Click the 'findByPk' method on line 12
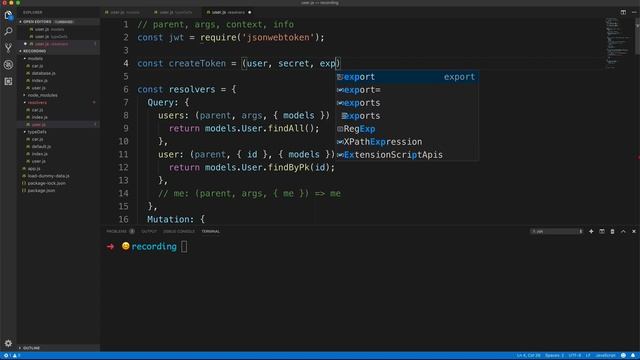Viewport: 640px width, 360px height. click(x=289, y=167)
